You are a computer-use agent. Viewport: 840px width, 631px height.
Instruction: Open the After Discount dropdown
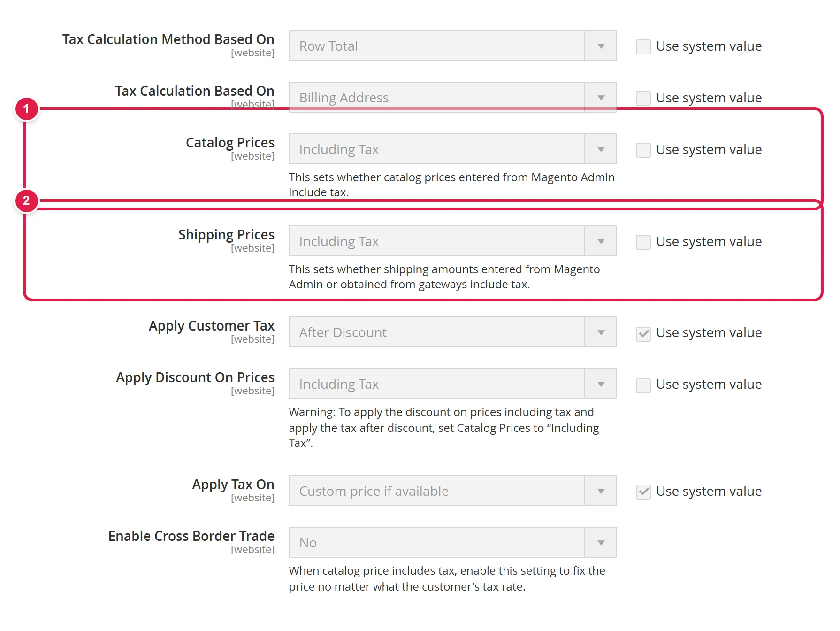click(x=452, y=332)
